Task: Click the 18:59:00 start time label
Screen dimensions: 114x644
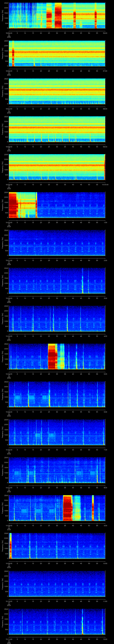Action: [x=9, y=184]
